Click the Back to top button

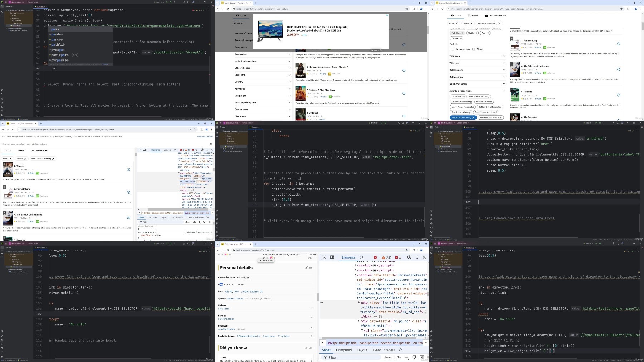click(x=266, y=260)
